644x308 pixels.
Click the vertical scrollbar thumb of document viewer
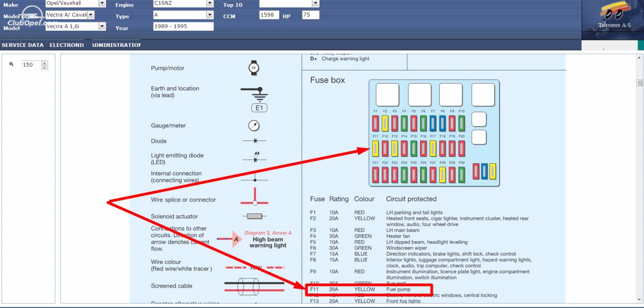640,83
